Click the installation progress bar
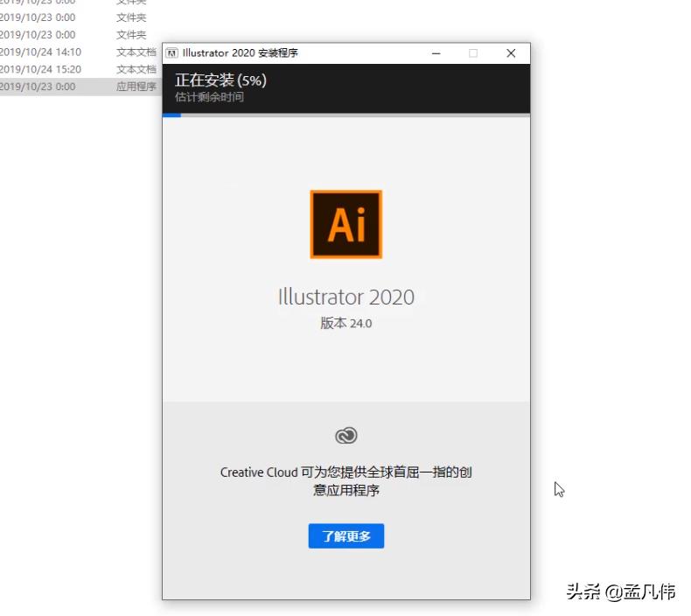This screenshot has height=616, width=691. click(346, 115)
